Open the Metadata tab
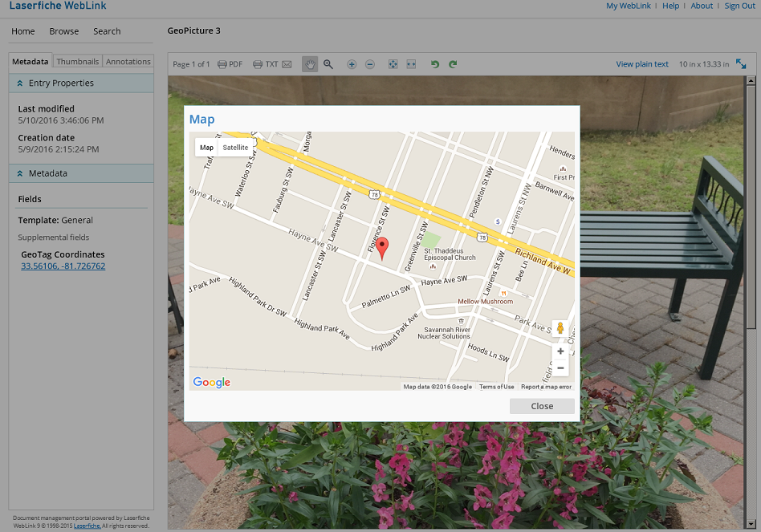Screen dimensions: 761x532 [30, 62]
